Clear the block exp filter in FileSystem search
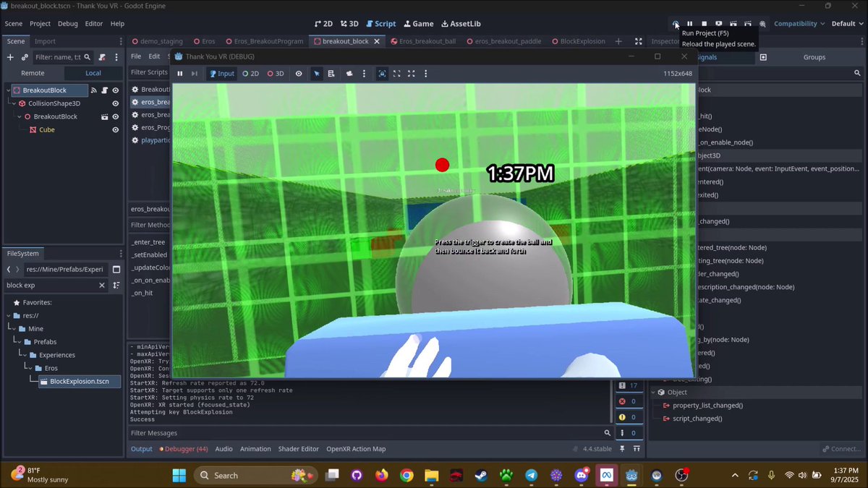This screenshot has width=868, height=488. (x=101, y=285)
